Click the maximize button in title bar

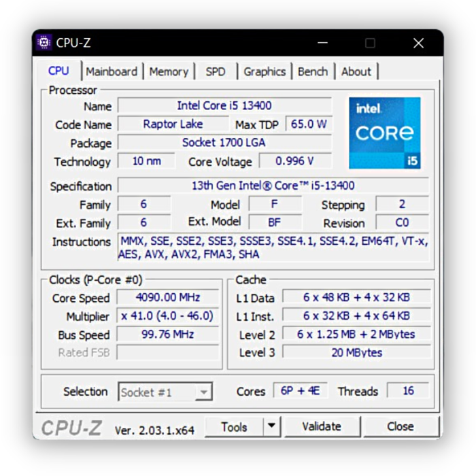(370, 43)
